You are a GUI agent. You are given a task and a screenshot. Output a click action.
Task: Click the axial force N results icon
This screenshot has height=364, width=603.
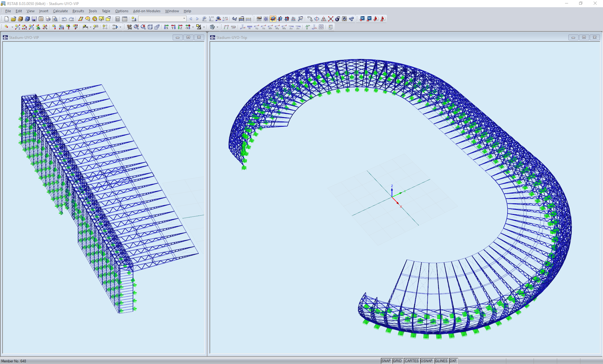tap(249, 28)
